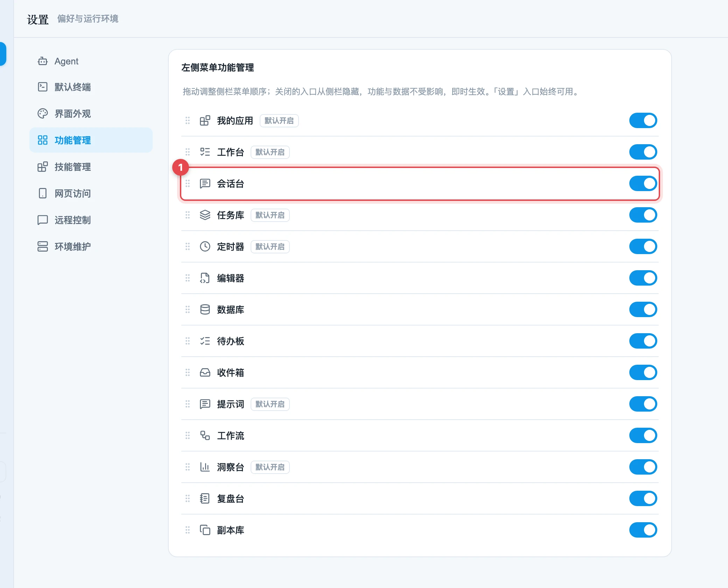Open 界面外观 settings

tap(91, 114)
